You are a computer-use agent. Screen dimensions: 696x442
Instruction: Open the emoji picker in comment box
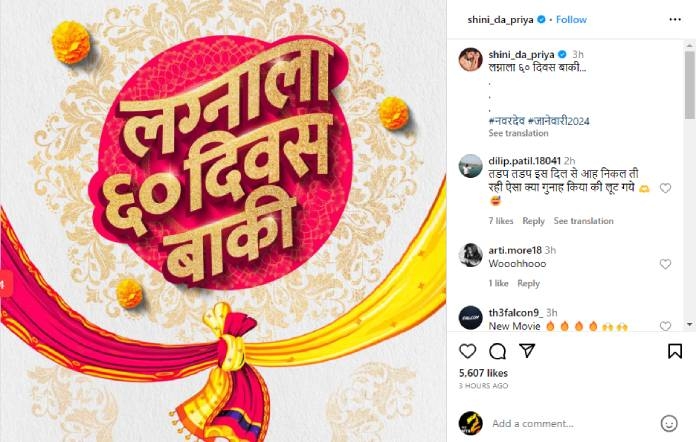669,423
